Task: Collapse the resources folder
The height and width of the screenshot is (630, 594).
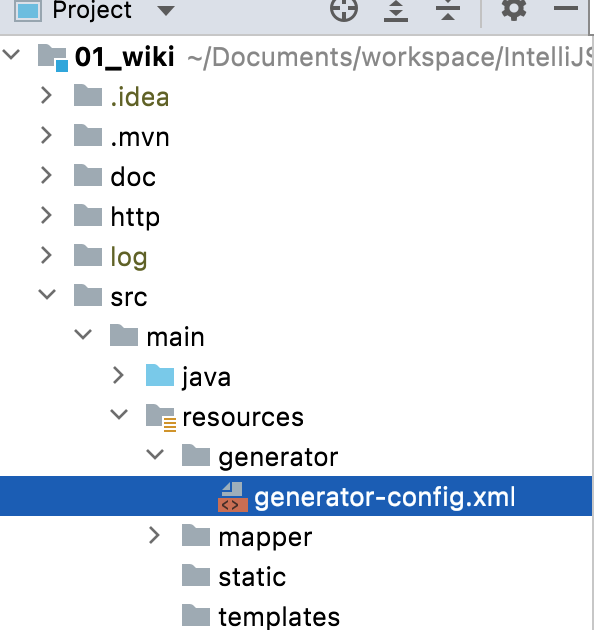Action: click(x=119, y=414)
